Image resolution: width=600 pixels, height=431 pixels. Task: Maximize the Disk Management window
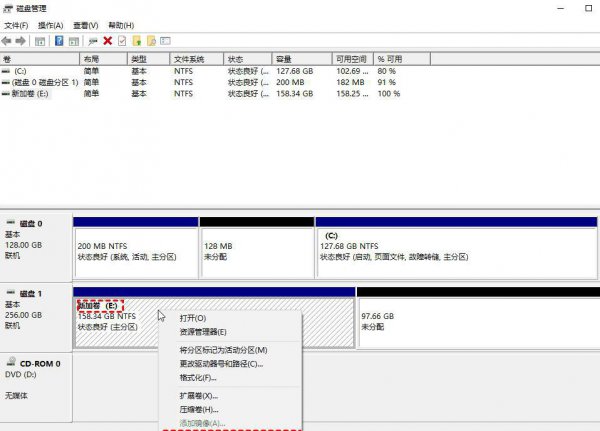point(589,8)
